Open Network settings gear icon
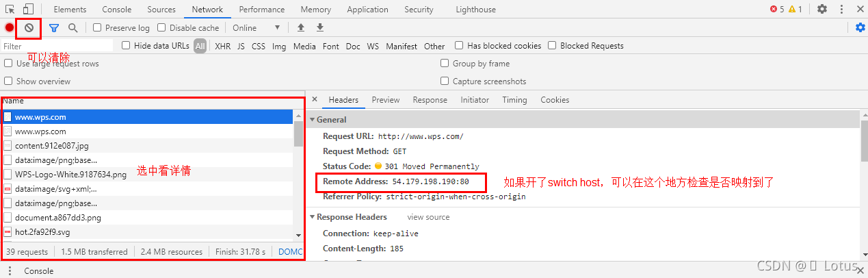The height and width of the screenshot is (278, 868). (860, 27)
